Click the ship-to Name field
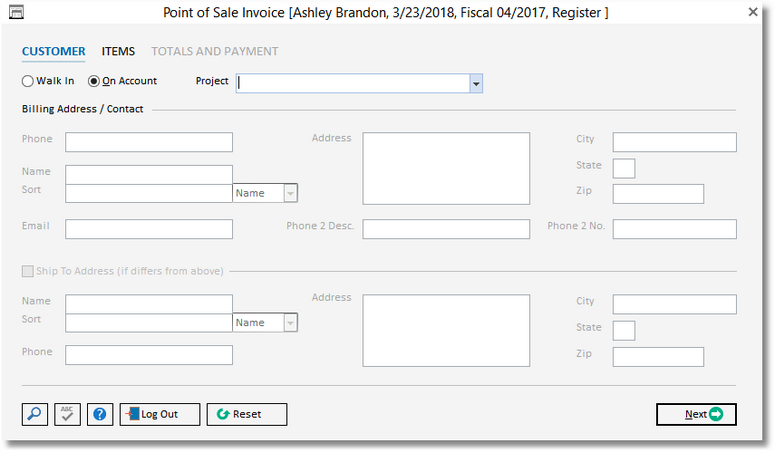Image resolution: width=775 pixels, height=453 pixels. [x=149, y=304]
